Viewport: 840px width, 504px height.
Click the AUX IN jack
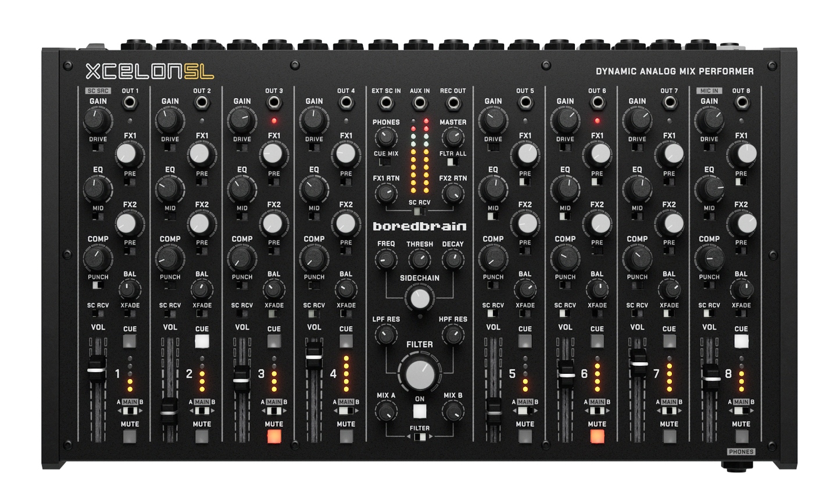click(x=419, y=103)
